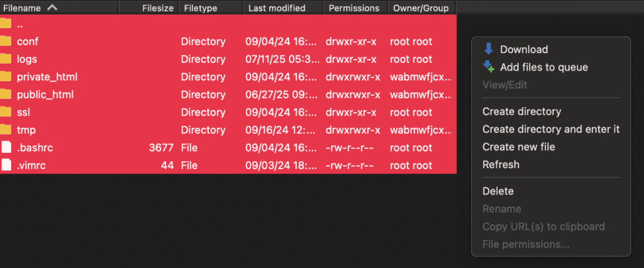
Task: Select the tmp filename
Action: coord(26,130)
